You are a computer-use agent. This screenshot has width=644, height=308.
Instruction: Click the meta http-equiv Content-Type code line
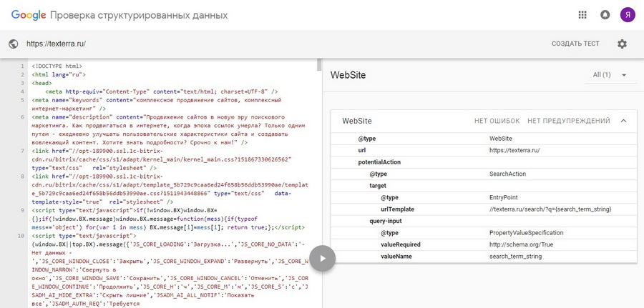(x=162, y=92)
